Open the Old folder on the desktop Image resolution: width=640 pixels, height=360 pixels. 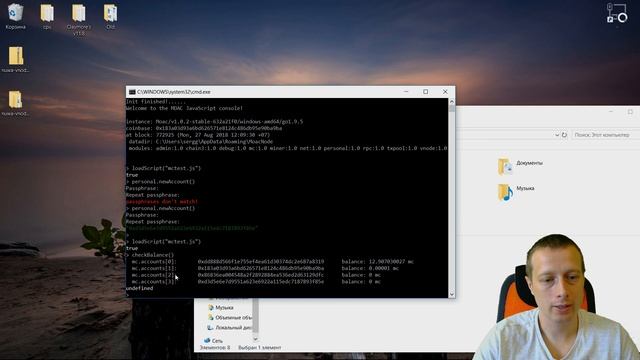click(110, 16)
